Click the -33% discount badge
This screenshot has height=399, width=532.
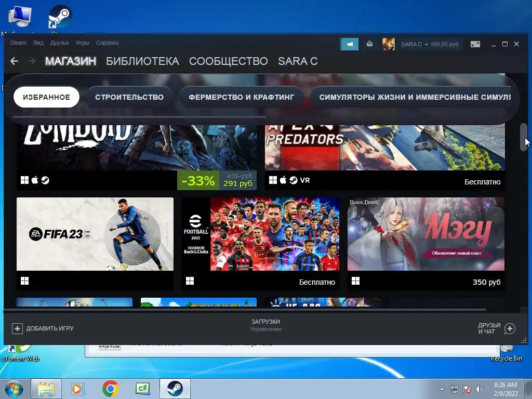coord(198,180)
